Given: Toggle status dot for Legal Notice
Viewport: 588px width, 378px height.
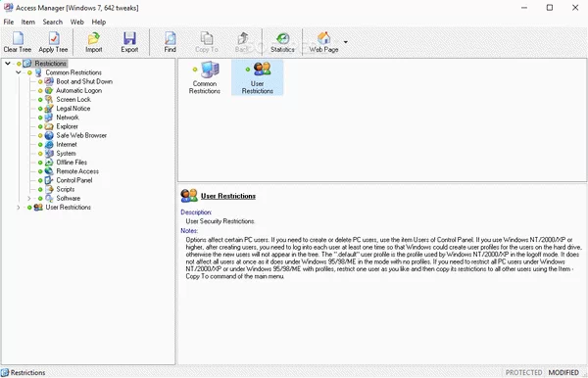Looking at the screenshot, I should click(x=40, y=109).
